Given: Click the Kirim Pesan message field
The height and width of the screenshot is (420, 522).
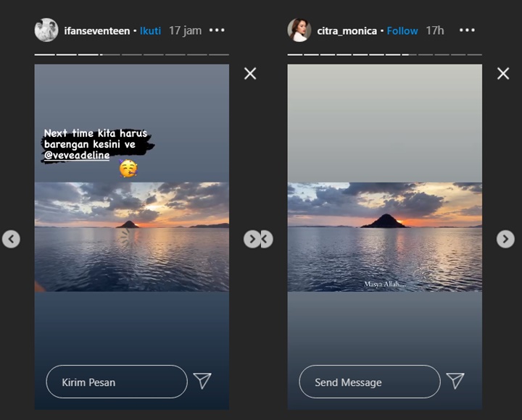Looking at the screenshot, I should [x=116, y=382].
